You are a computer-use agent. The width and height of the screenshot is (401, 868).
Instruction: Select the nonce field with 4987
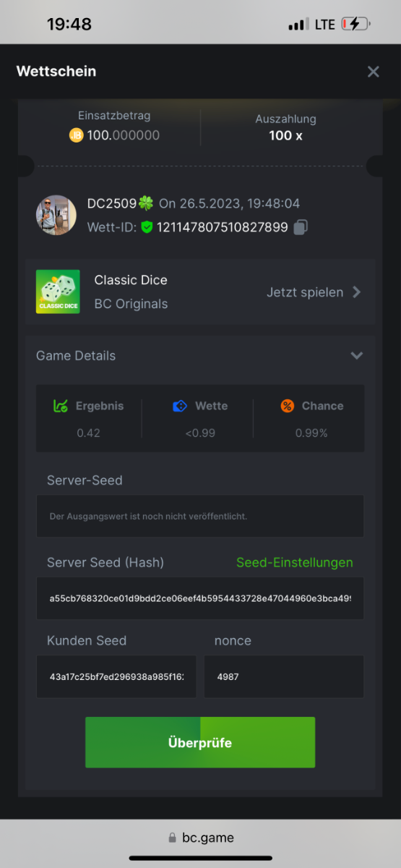tap(284, 676)
